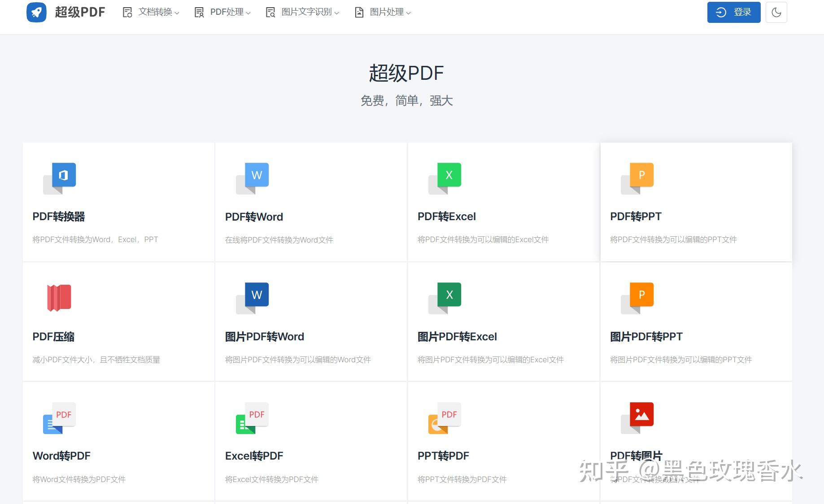Open the 图片PDF转Excel title

[x=457, y=337]
